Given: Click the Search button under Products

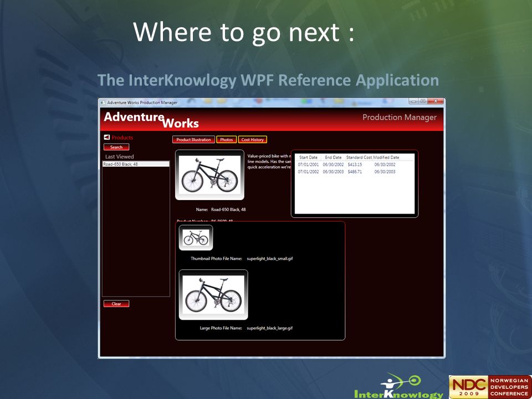Looking at the screenshot, I should click(x=116, y=147).
